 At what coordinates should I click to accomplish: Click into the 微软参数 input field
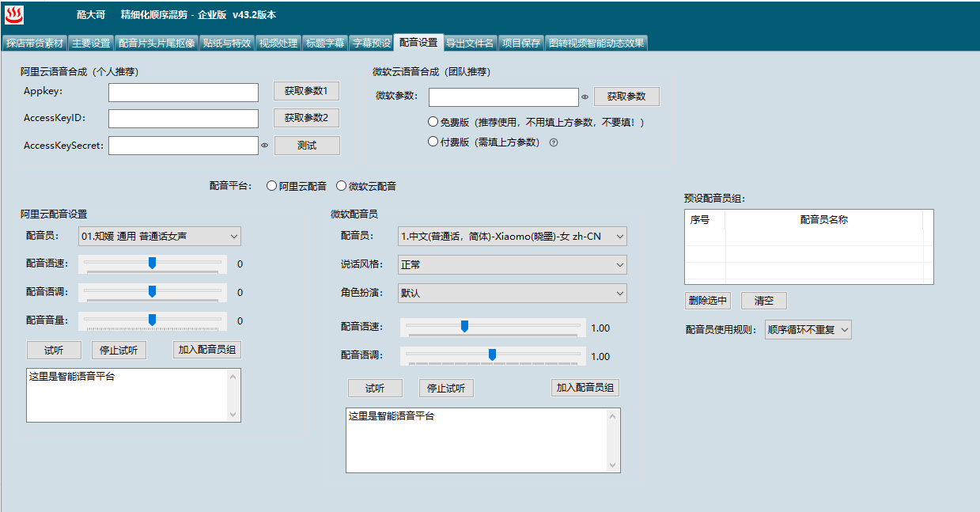coord(504,97)
